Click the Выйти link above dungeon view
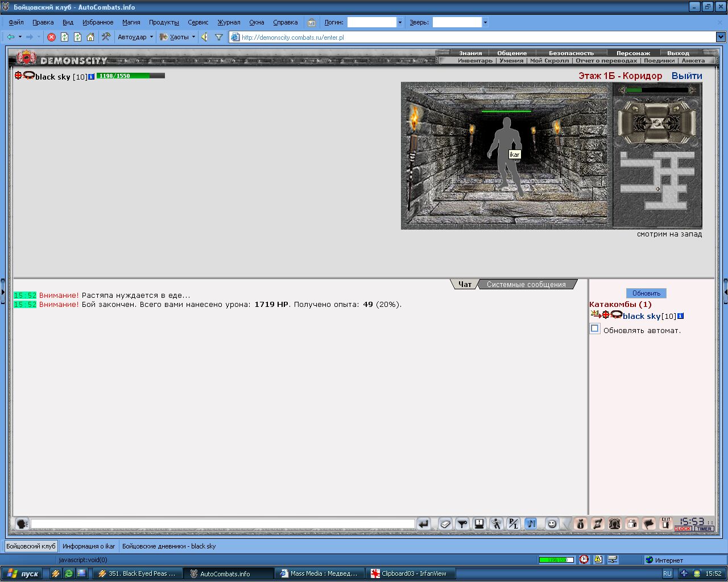The image size is (728, 582). [686, 76]
